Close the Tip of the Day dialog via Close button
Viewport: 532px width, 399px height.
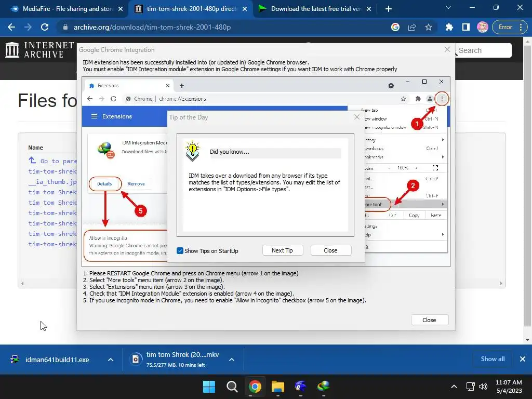point(330,250)
